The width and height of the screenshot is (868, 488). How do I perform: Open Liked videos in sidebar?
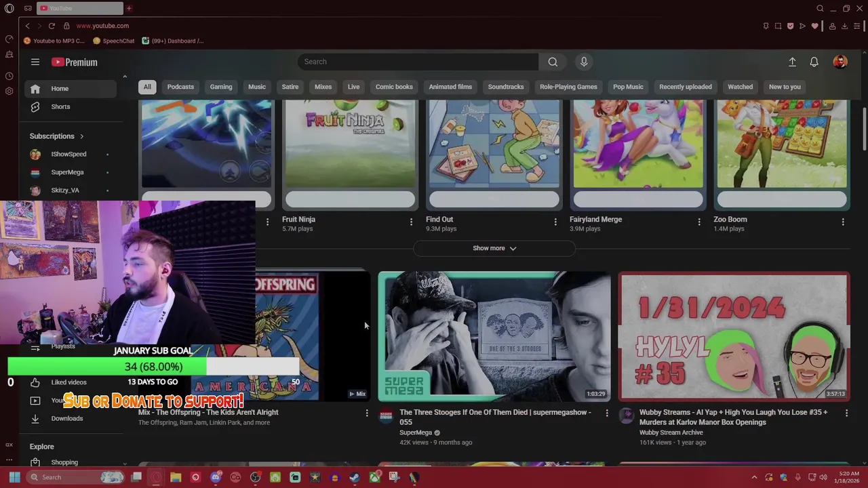tap(69, 382)
